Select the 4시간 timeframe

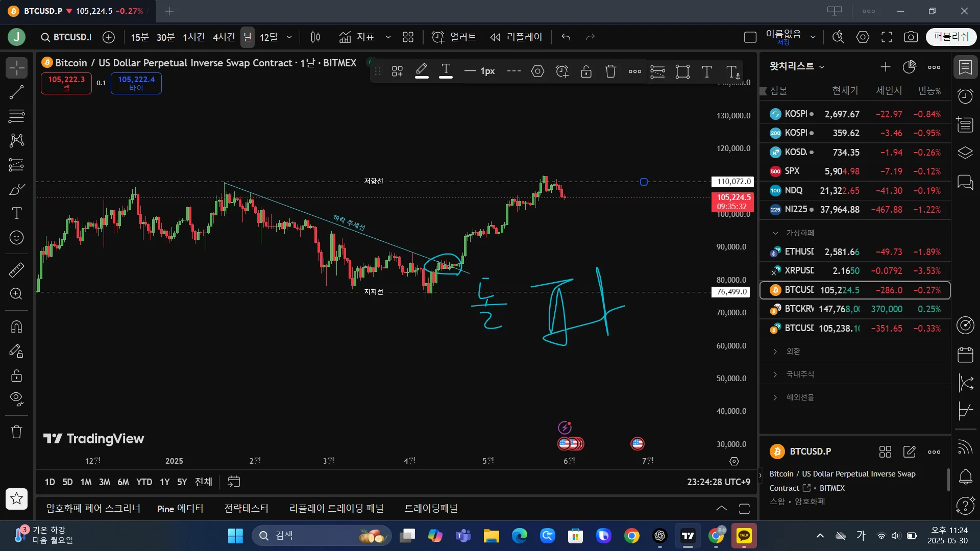(x=224, y=37)
